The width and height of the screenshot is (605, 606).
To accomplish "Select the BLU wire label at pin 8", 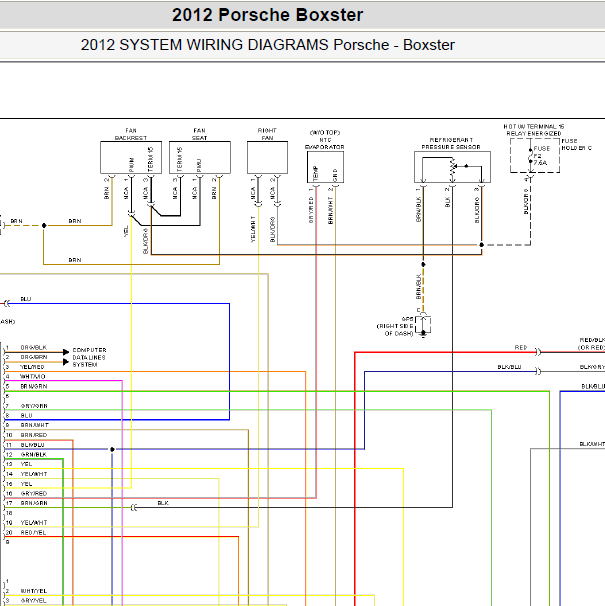I will (x=26, y=415).
